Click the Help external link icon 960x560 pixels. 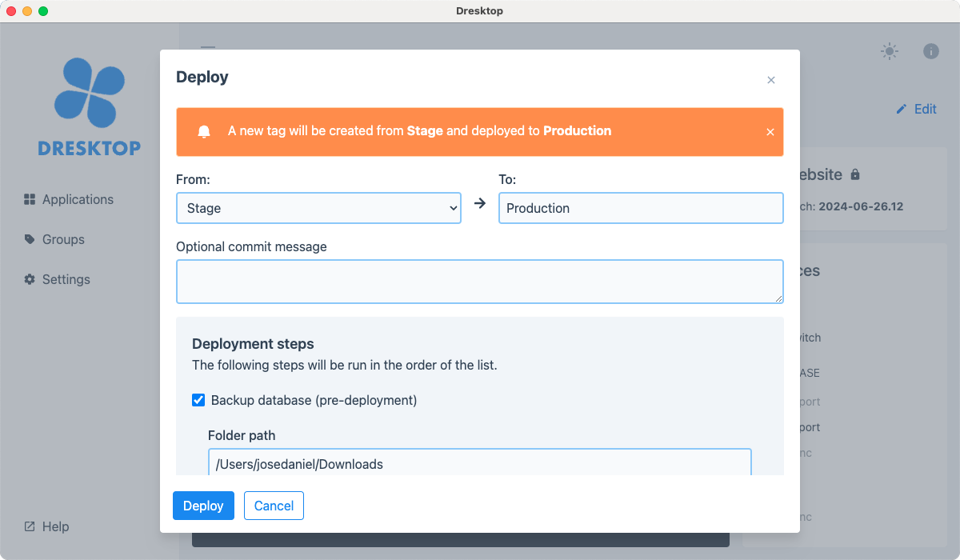pos(30,526)
